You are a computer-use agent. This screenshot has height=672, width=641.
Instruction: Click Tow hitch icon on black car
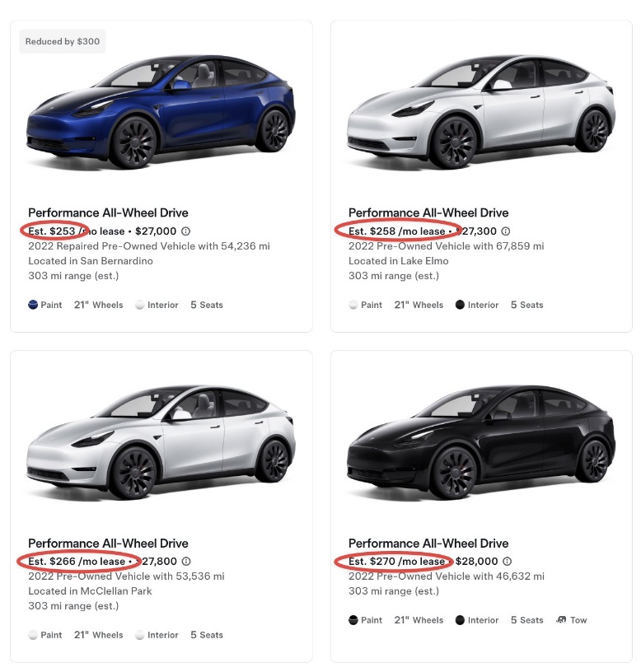(x=561, y=620)
